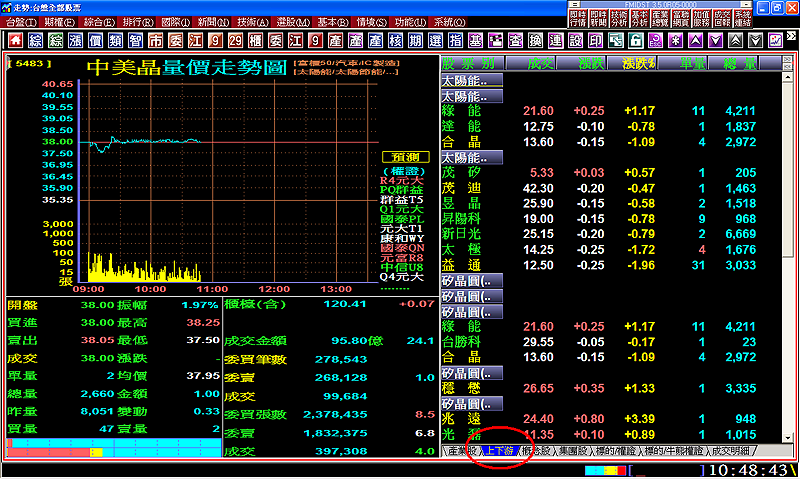Viewport: 800px width, 479px height.
Task: Click the 價 toolbar icon
Action: click(x=95, y=40)
